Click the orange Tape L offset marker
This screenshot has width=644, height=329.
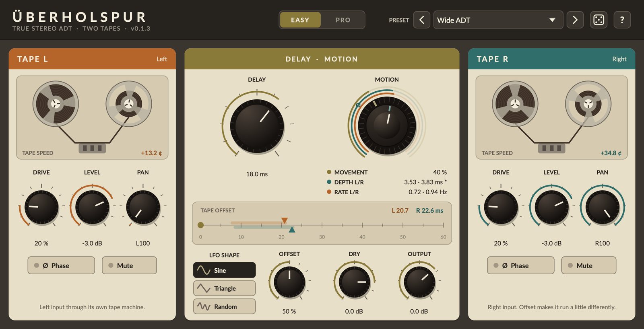point(285,220)
